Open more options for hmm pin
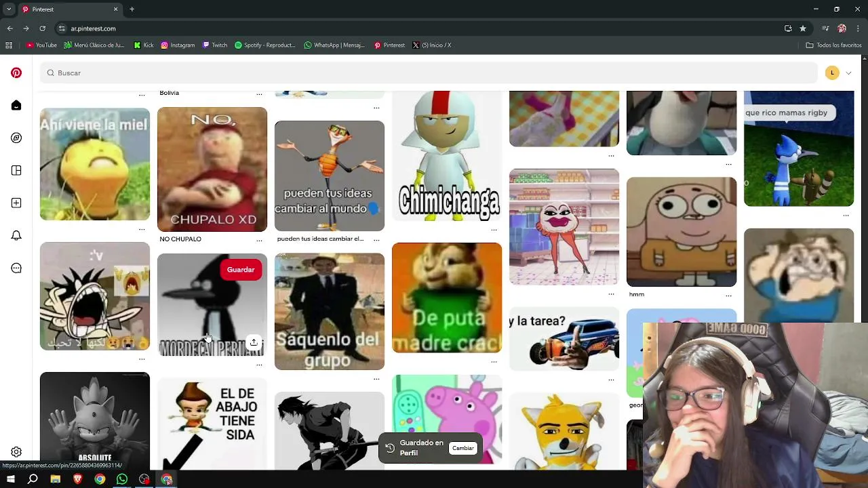The width and height of the screenshot is (868, 488). pos(728,296)
